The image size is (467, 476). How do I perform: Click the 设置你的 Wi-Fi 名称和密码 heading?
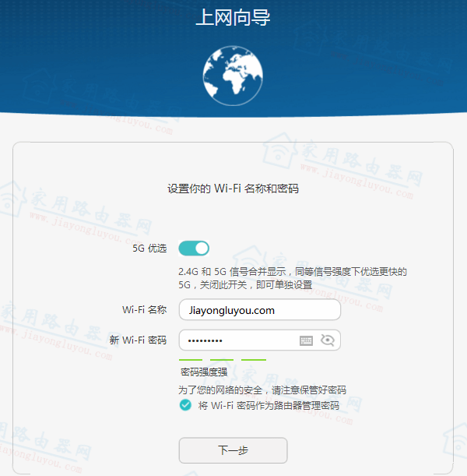click(233, 189)
